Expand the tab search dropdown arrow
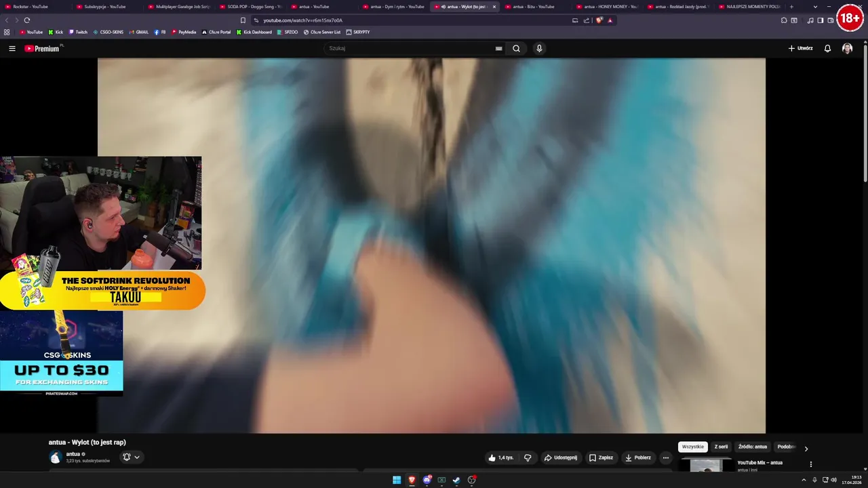 click(x=815, y=7)
